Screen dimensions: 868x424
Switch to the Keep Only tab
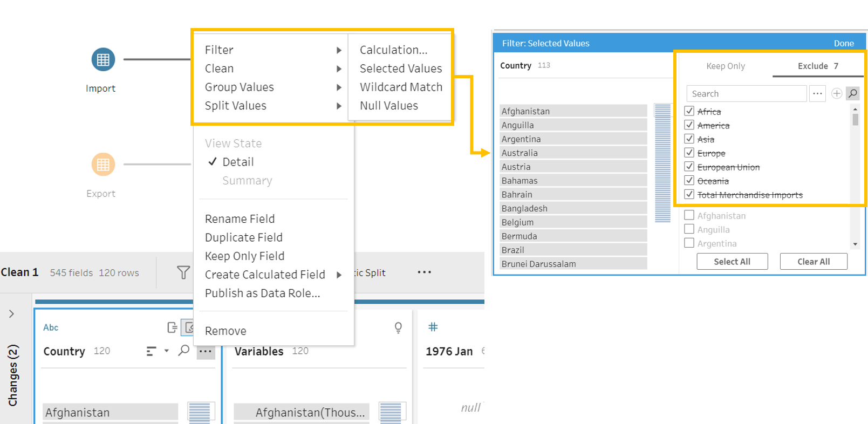click(x=725, y=66)
